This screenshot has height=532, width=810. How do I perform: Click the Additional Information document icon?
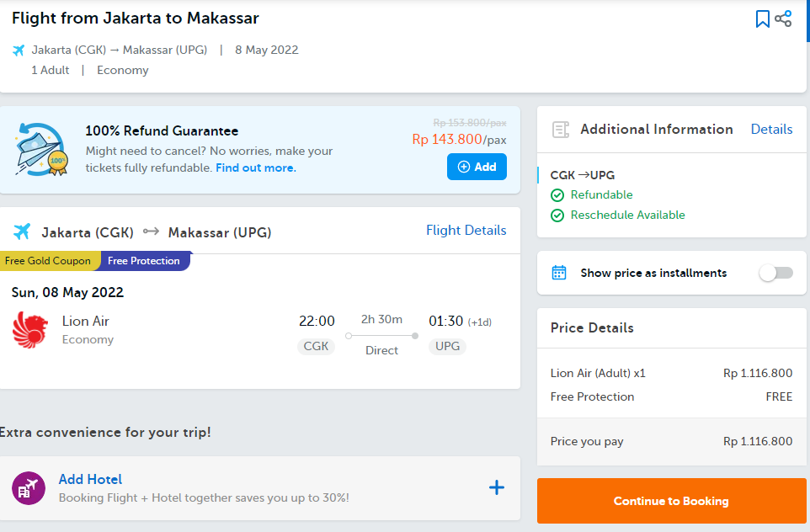click(561, 130)
